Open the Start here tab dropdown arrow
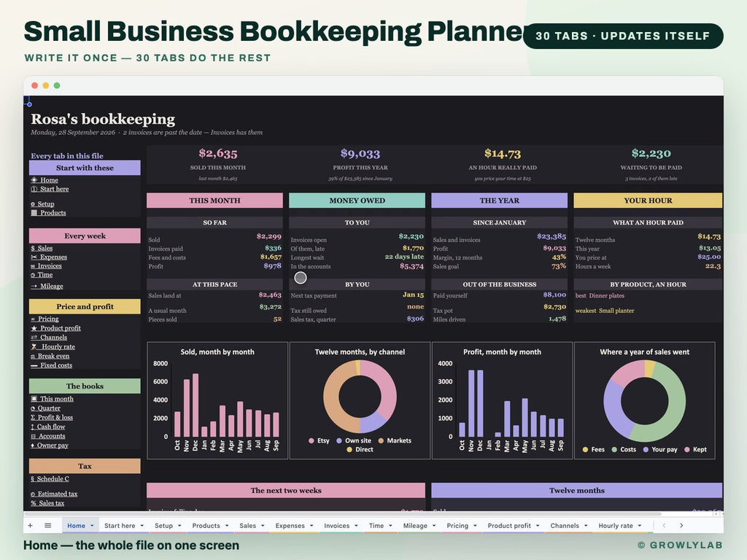The width and height of the screenshot is (747, 560). point(142,526)
